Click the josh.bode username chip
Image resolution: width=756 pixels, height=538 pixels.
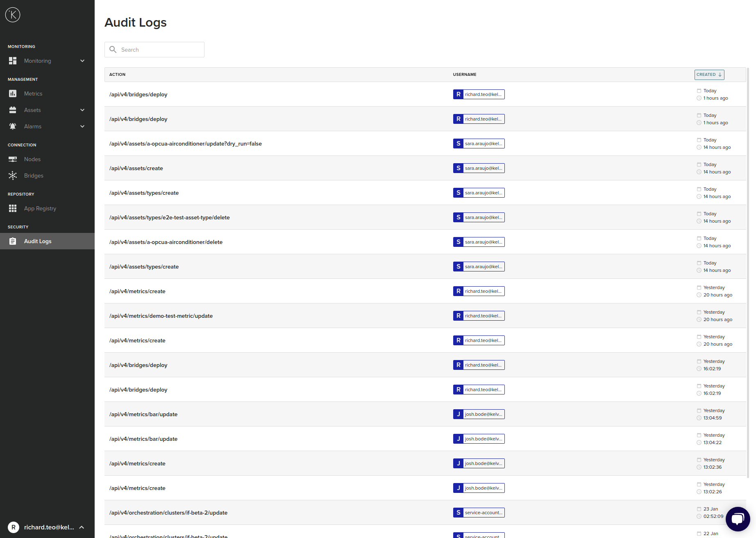pyautogui.click(x=479, y=414)
